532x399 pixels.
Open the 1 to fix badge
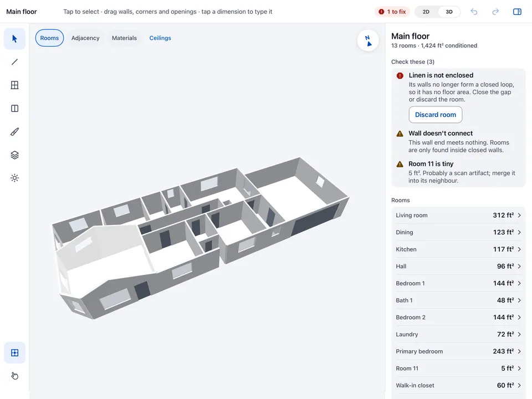coord(392,12)
